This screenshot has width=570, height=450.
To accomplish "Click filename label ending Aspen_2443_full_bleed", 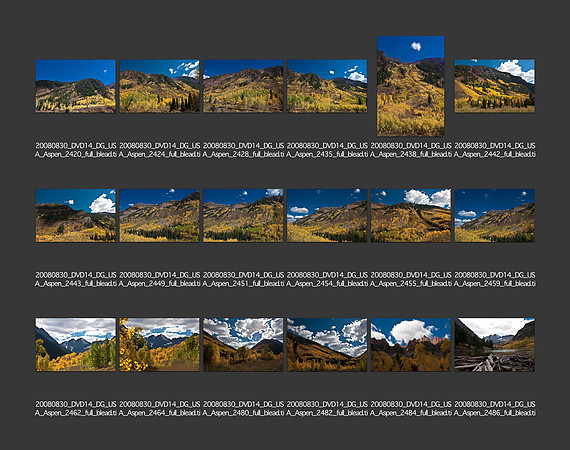I will 76,279.
